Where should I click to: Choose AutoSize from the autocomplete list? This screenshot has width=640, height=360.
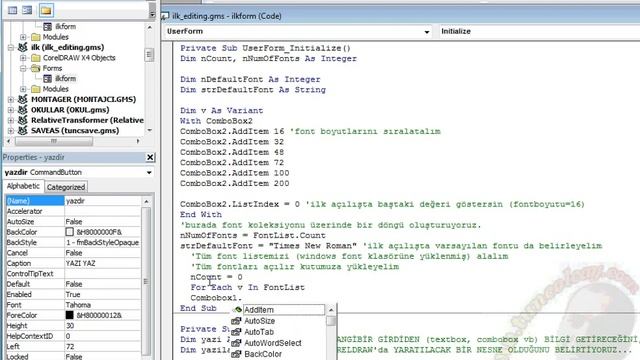[x=260, y=321]
